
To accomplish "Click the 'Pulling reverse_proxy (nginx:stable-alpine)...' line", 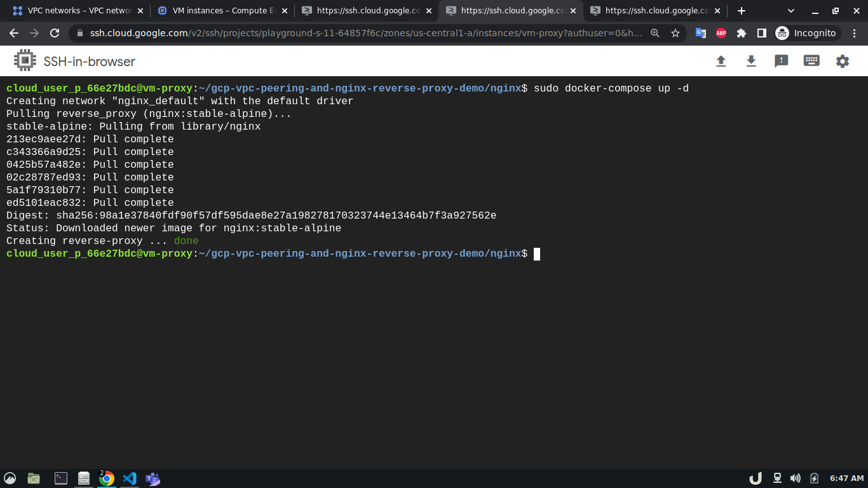I will [149, 114].
